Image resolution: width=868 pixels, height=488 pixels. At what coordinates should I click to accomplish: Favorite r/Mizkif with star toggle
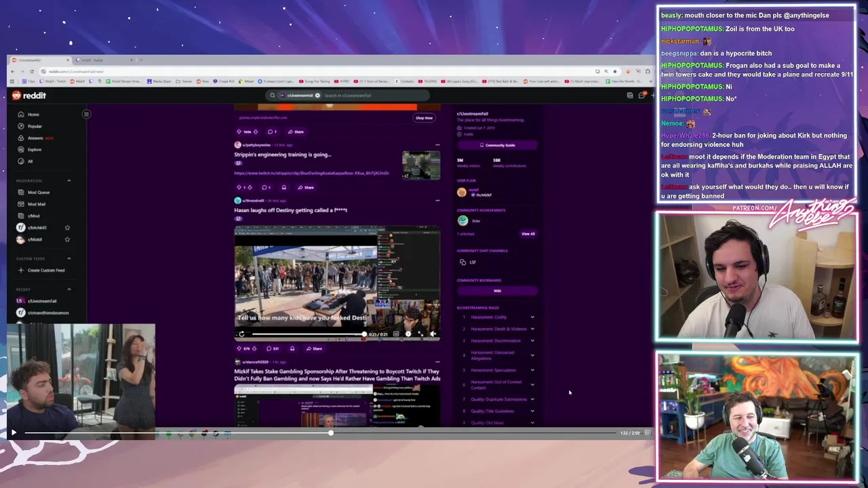point(67,239)
